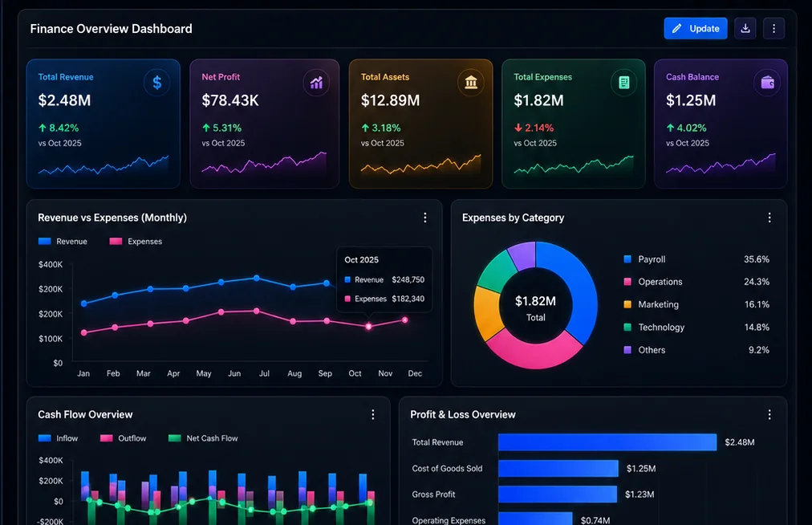Open Revenue vs Expenses chart options menu
The height and width of the screenshot is (525, 812).
[425, 218]
